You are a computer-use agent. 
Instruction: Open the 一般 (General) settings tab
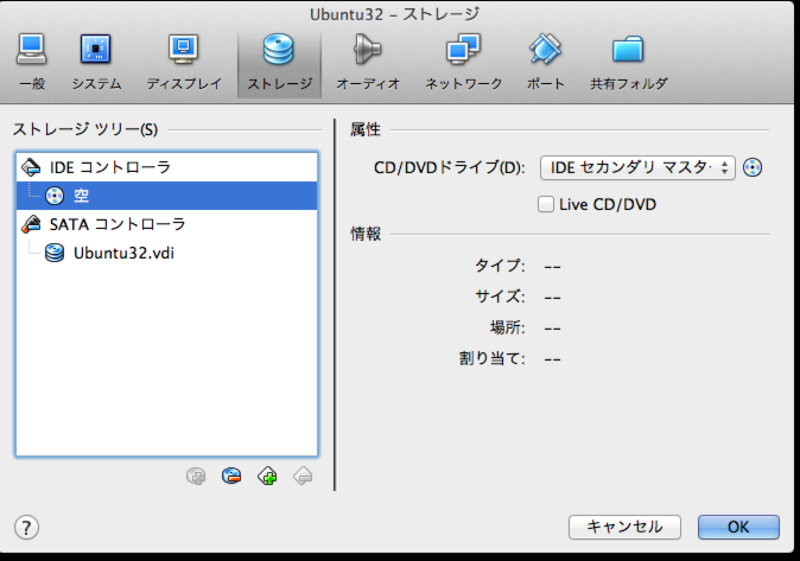(32, 63)
